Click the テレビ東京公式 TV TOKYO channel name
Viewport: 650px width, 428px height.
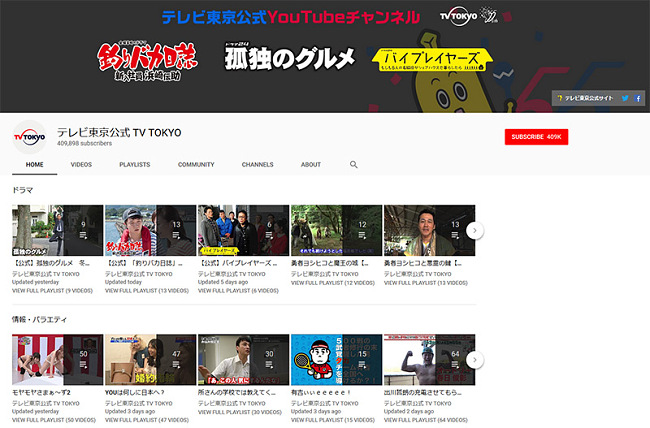pos(119,133)
